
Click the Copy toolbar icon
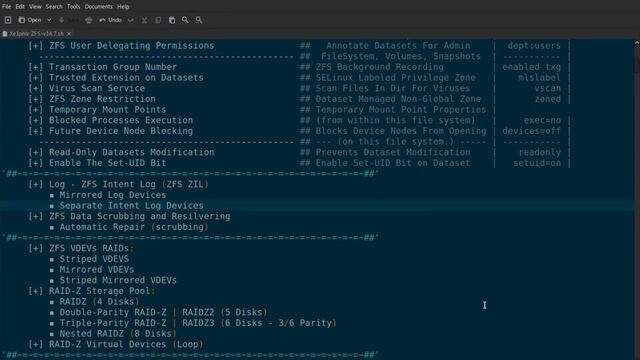(x=158, y=20)
